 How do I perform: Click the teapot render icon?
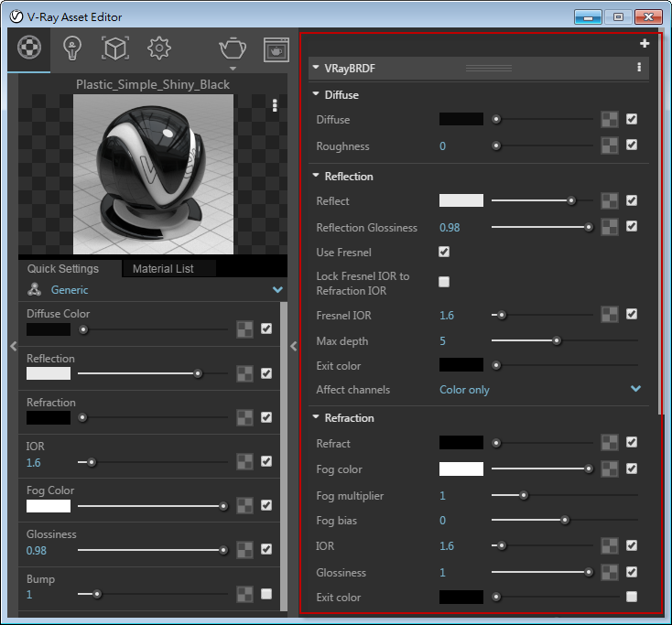click(x=232, y=48)
